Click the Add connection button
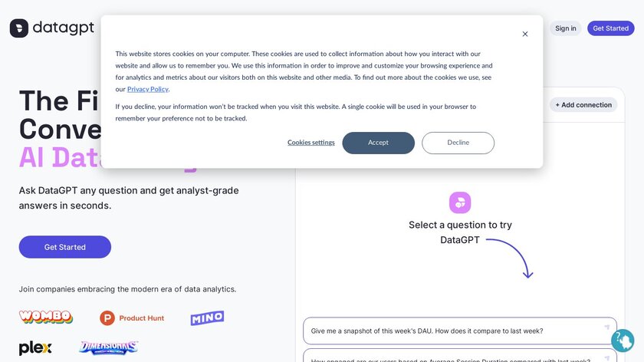 [x=583, y=105]
